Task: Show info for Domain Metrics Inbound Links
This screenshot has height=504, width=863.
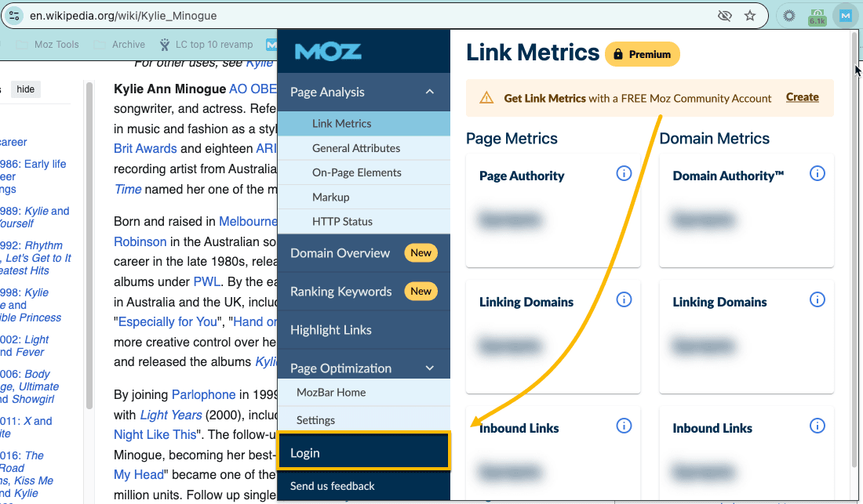Action: [x=817, y=426]
